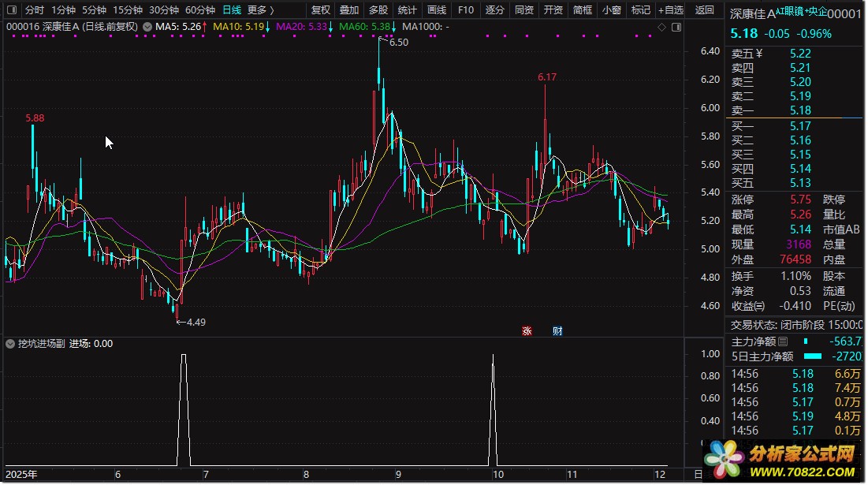Toggle the 叠加 overlay option
The width and height of the screenshot is (868, 485).
click(349, 10)
